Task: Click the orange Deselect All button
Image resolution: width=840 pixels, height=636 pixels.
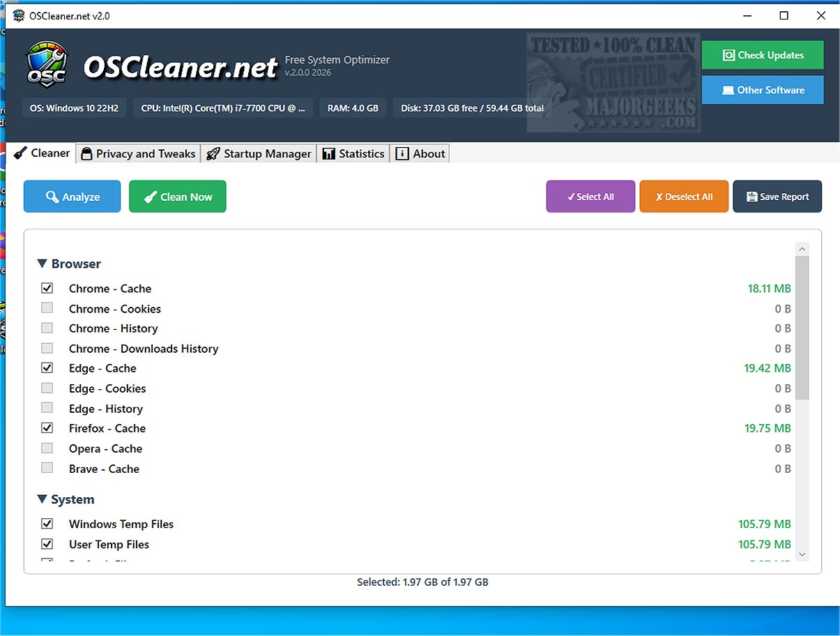Action: (x=684, y=197)
